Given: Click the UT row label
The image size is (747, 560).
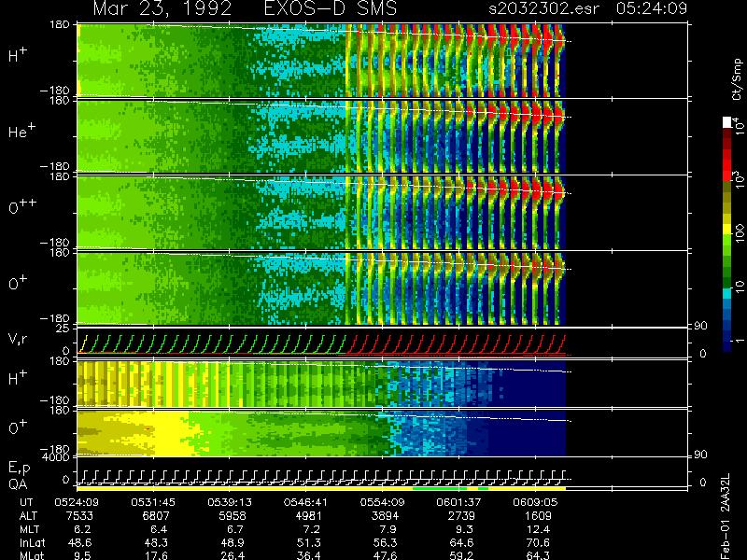Looking at the screenshot, I should [27, 502].
